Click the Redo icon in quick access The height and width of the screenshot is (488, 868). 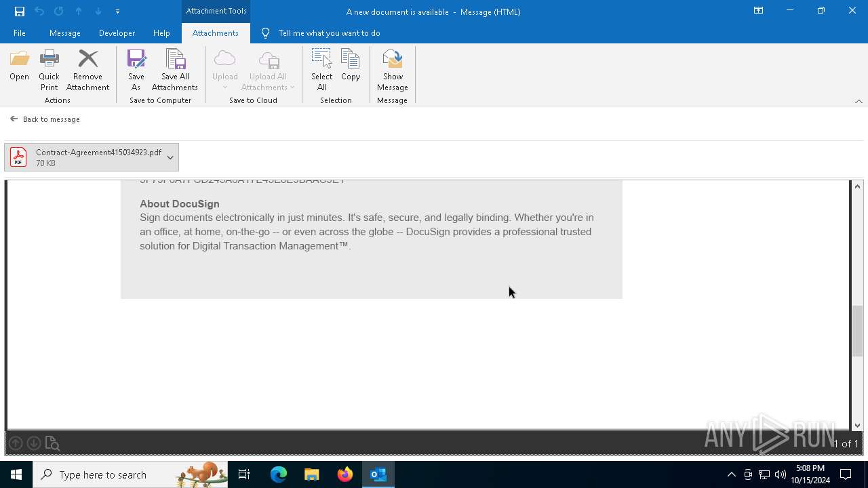point(59,12)
